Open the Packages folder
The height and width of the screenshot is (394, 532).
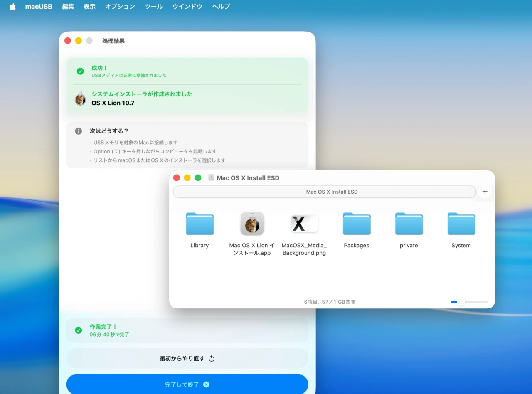point(356,224)
